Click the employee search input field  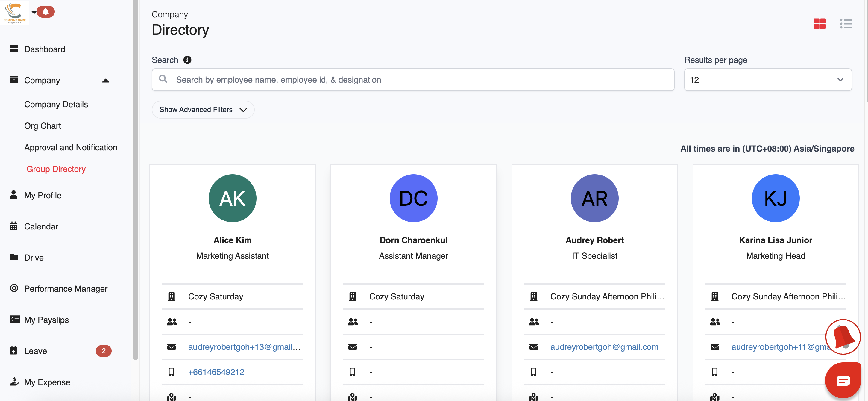click(x=413, y=80)
